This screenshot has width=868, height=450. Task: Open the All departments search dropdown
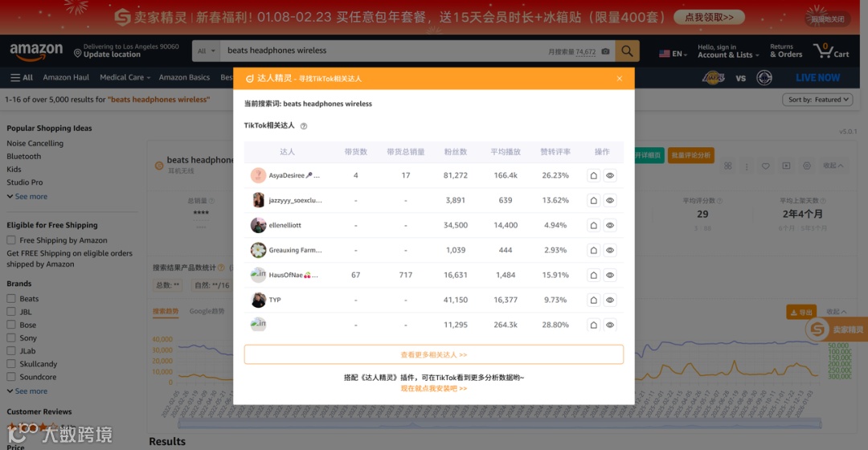pos(206,51)
